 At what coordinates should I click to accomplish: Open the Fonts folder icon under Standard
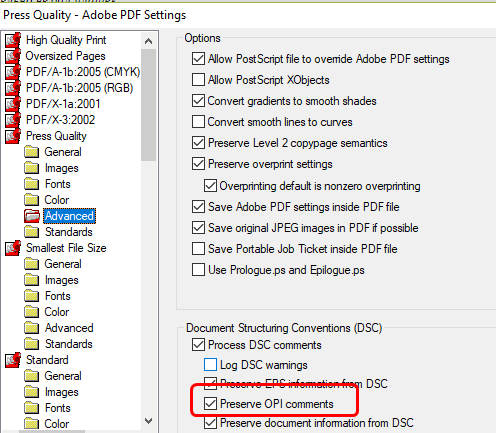32,408
